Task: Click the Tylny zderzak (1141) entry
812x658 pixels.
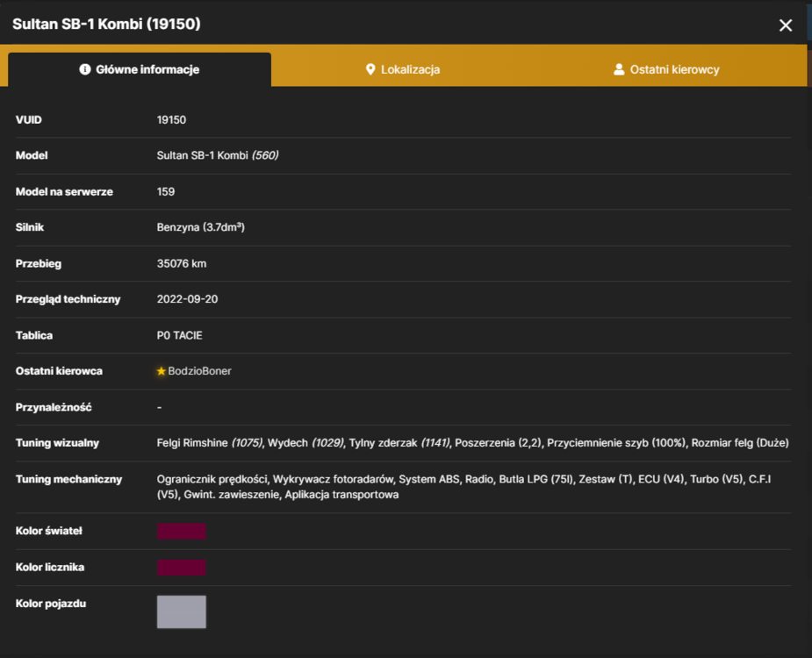Action: (x=399, y=443)
